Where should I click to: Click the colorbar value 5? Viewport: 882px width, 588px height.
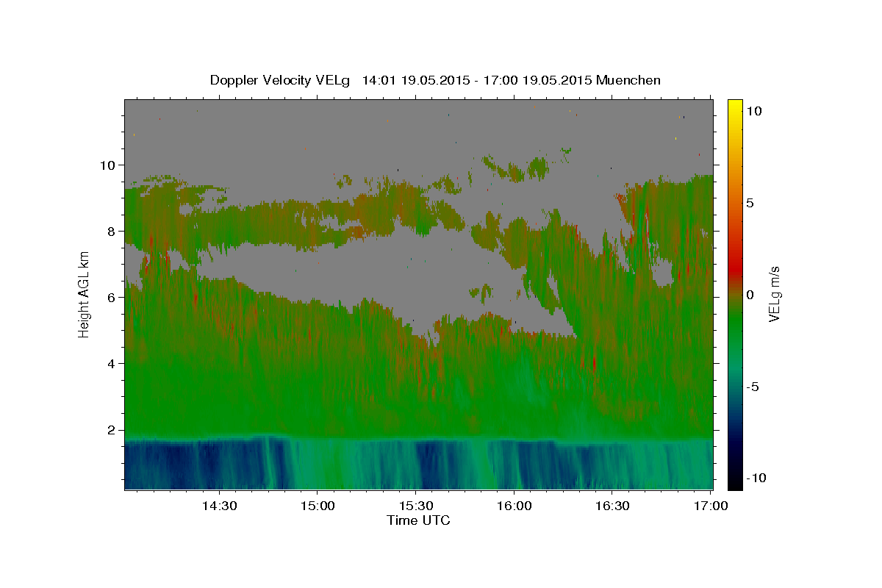tap(750, 203)
